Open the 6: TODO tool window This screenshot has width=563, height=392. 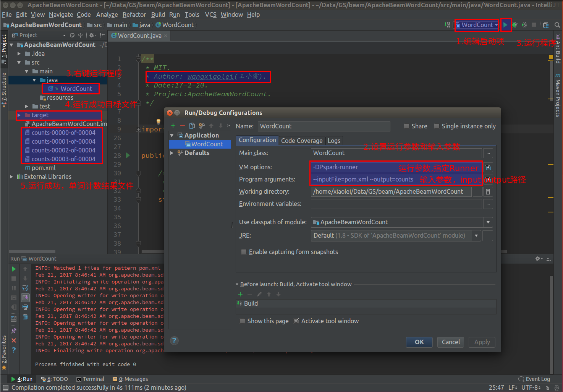click(x=54, y=379)
